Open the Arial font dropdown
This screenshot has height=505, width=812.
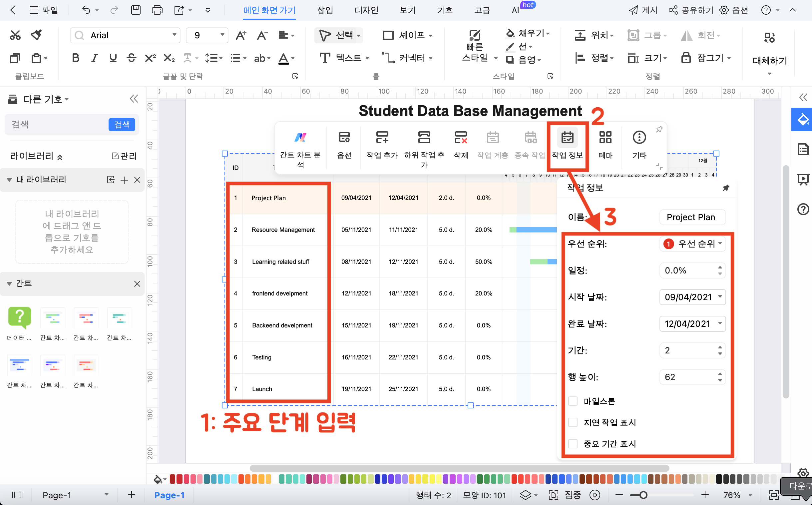pyautogui.click(x=174, y=35)
